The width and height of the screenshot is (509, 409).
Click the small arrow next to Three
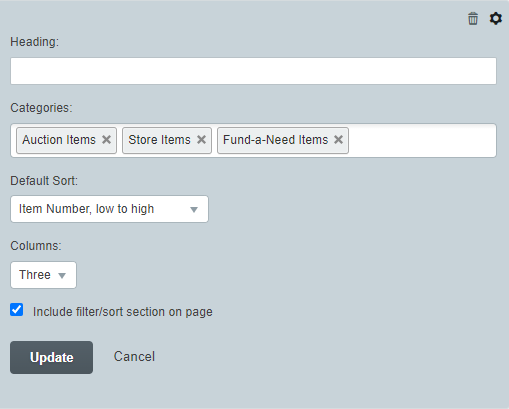pyautogui.click(x=62, y=275)
